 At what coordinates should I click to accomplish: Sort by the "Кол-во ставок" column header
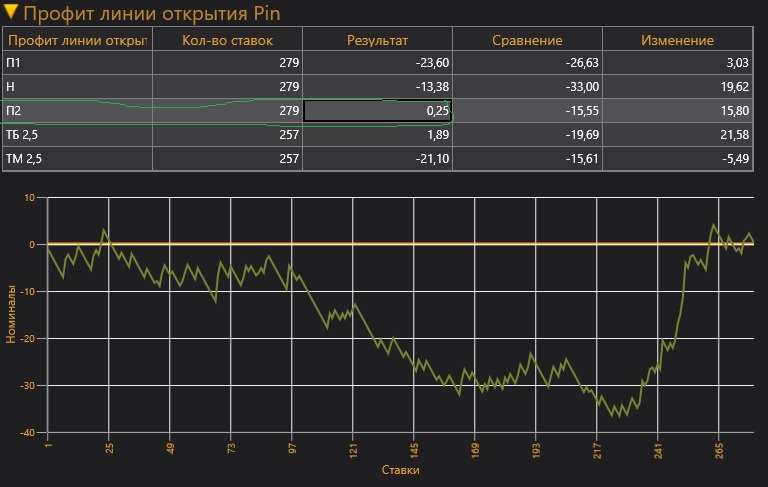point(227,40)
